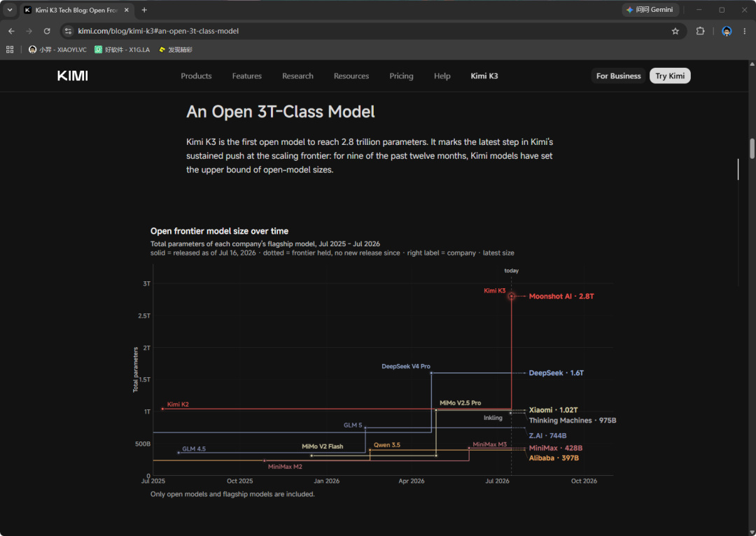
Task: Click the Kimi K3 data point on chart
Action: (511, 296)
